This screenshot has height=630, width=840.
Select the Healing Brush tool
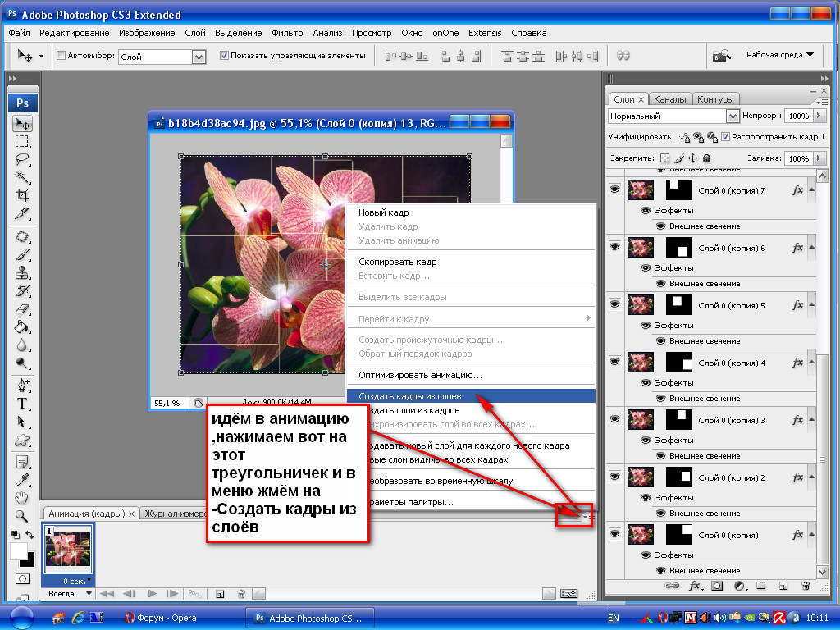pyautogui.click(x=22, y=236)
